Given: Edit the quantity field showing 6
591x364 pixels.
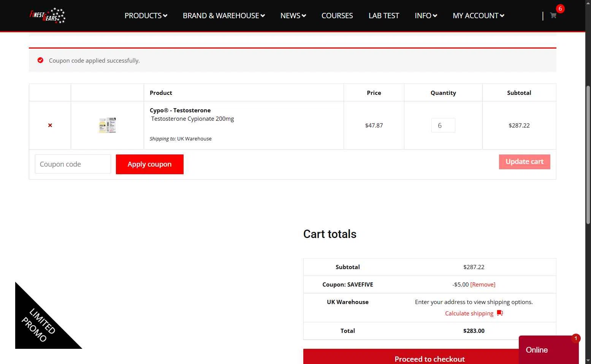Looking at the screenshot, I should click(443, 125).
